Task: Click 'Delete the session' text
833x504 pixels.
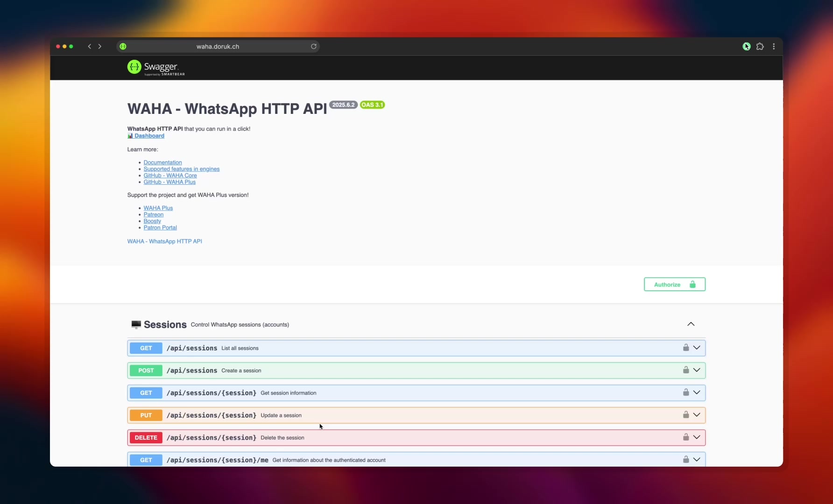Action: [x=282, y=438]
